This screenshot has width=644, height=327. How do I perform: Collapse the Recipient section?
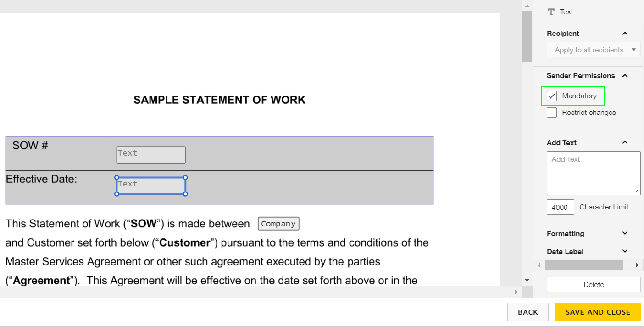[625, 33]
